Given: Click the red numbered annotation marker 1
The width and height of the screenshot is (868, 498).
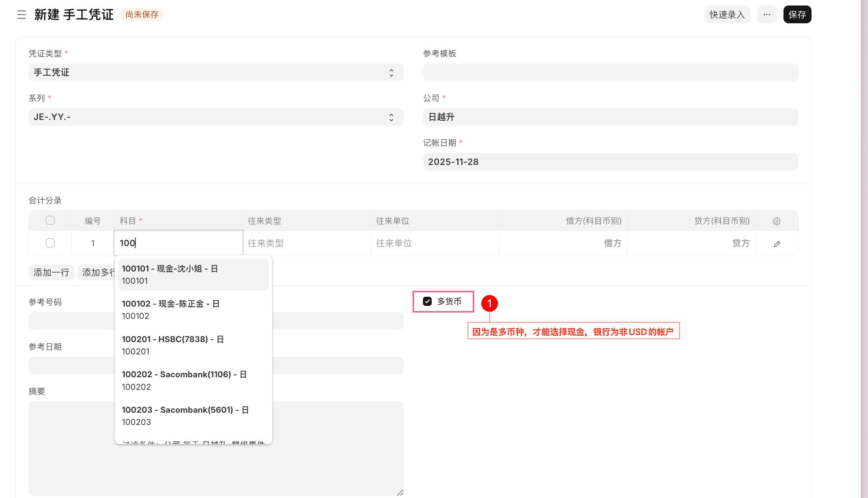Looking at the screenshot, I should 489,303.
